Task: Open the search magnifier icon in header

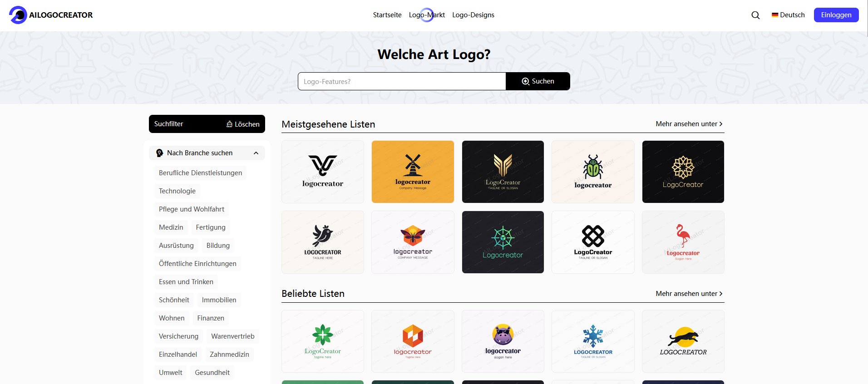Action: [755, 15]
